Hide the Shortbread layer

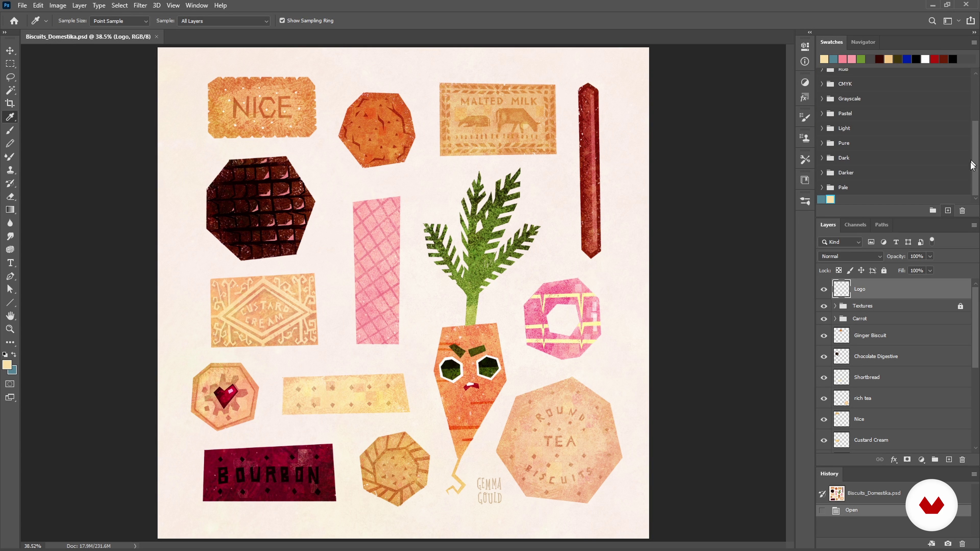pyautogui.click(x=824, y=378)
